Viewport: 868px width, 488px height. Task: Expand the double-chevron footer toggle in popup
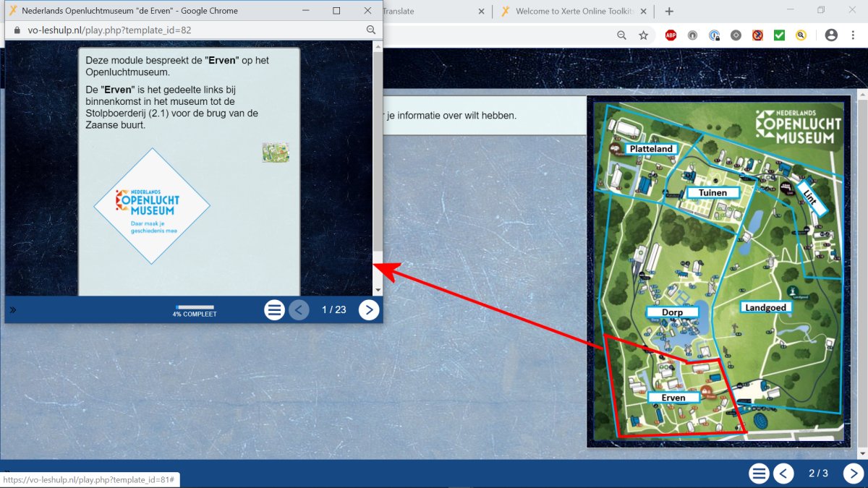12,310
